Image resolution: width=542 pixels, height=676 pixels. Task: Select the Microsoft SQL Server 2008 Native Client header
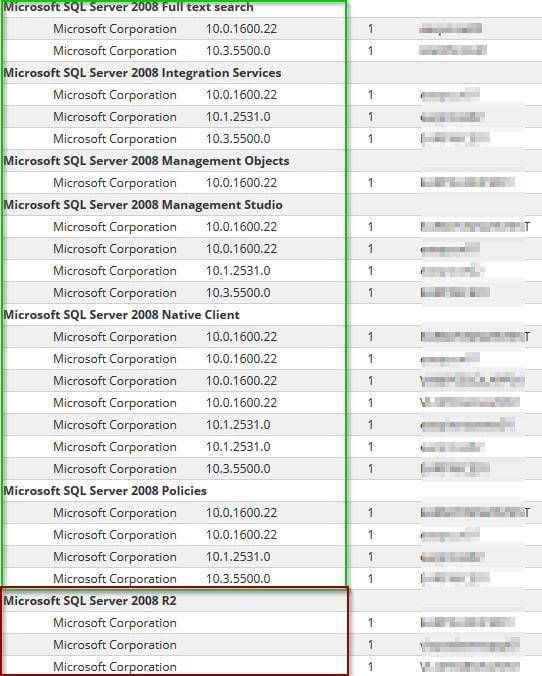[122, 315]
